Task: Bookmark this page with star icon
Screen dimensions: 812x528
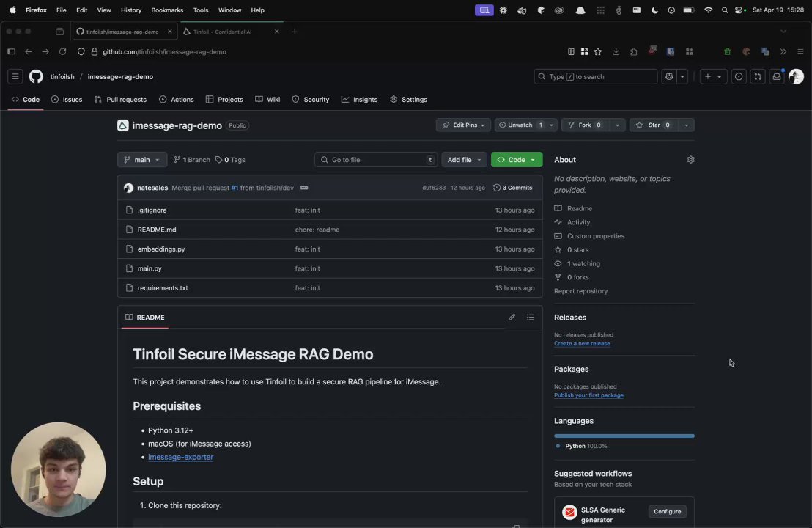Action: pyautogui.click(x=598, y=52)
